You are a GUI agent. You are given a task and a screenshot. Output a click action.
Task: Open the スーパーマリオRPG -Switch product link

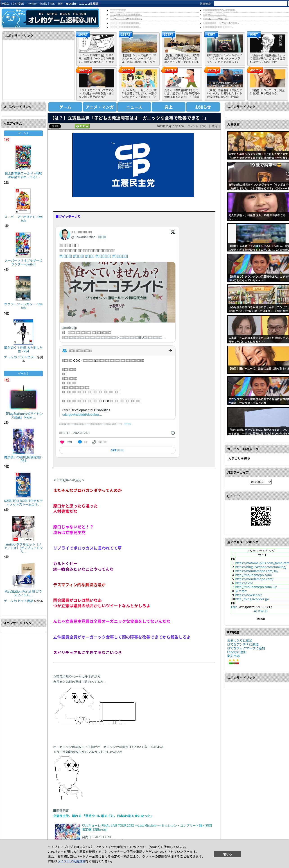(x=23, y=219)
